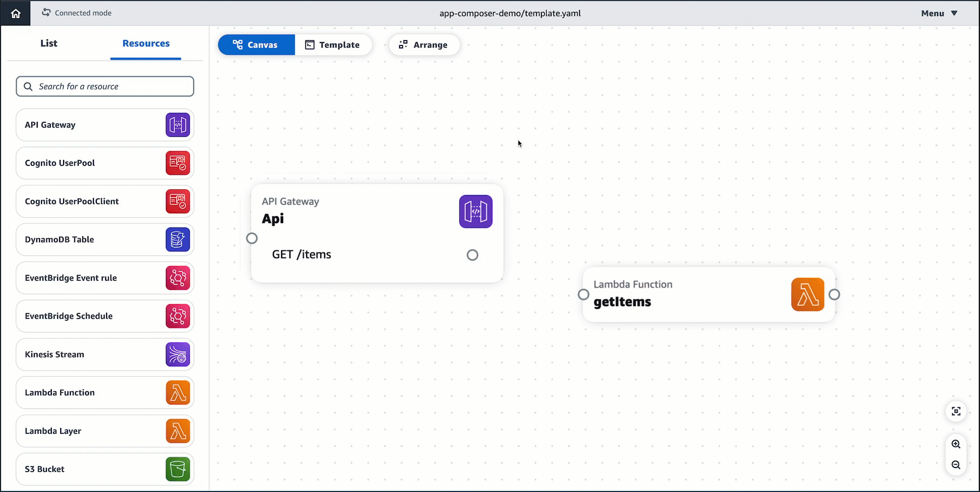Focus the Search for a resource field
This screenshot has width=980, height=492.
(x=105, y=87)
